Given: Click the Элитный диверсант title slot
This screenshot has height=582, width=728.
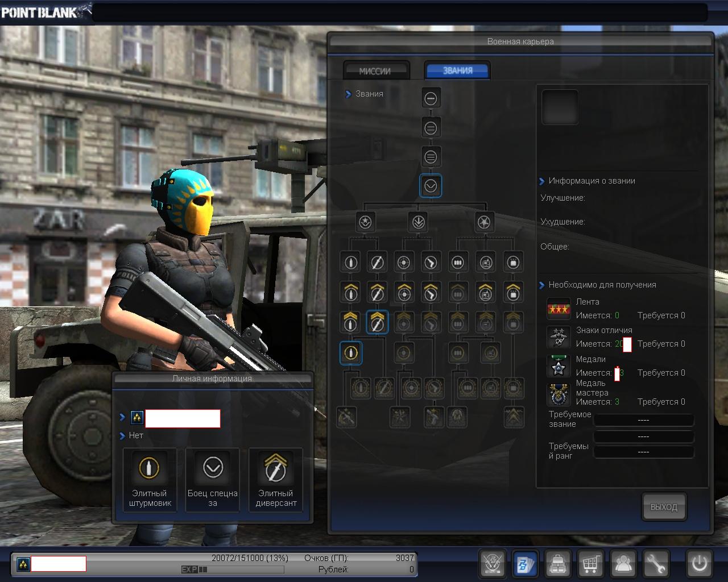Looking at the screenshot, I should coord(276,480).
